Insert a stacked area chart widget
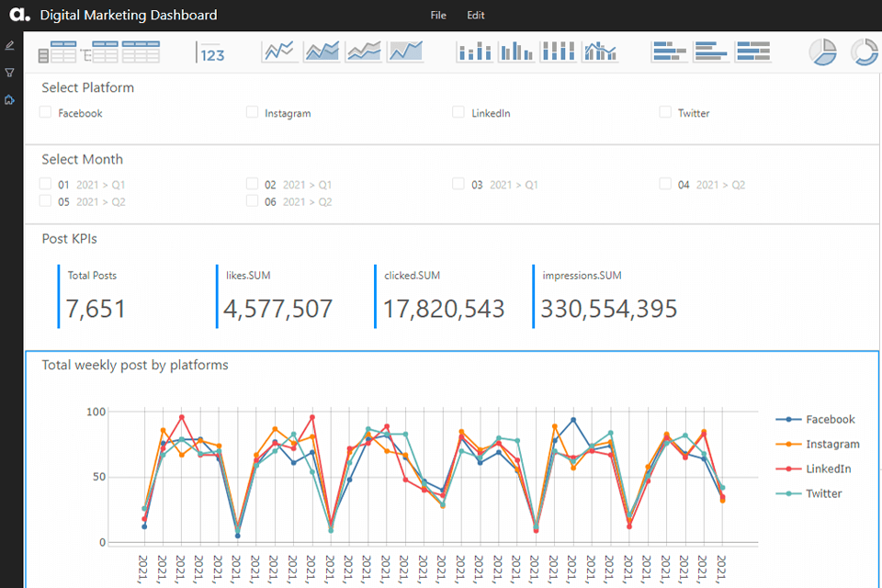This screenshot has width=882, height=588. coord(364,51)
